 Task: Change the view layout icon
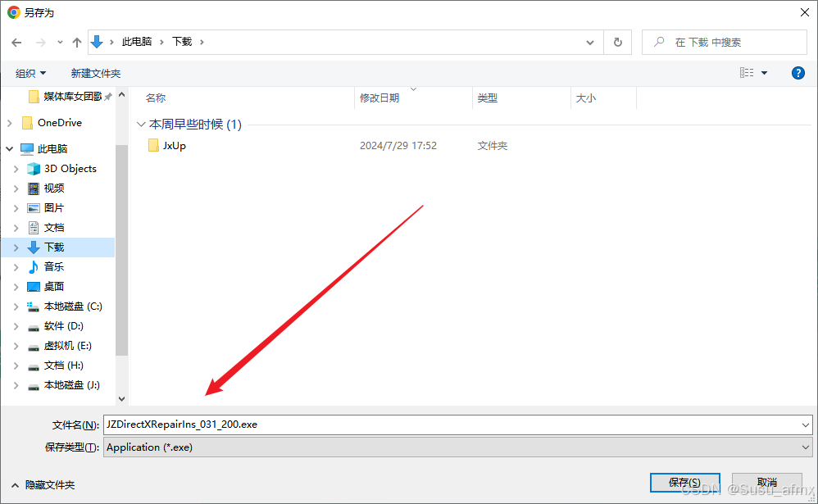point(747,72)
